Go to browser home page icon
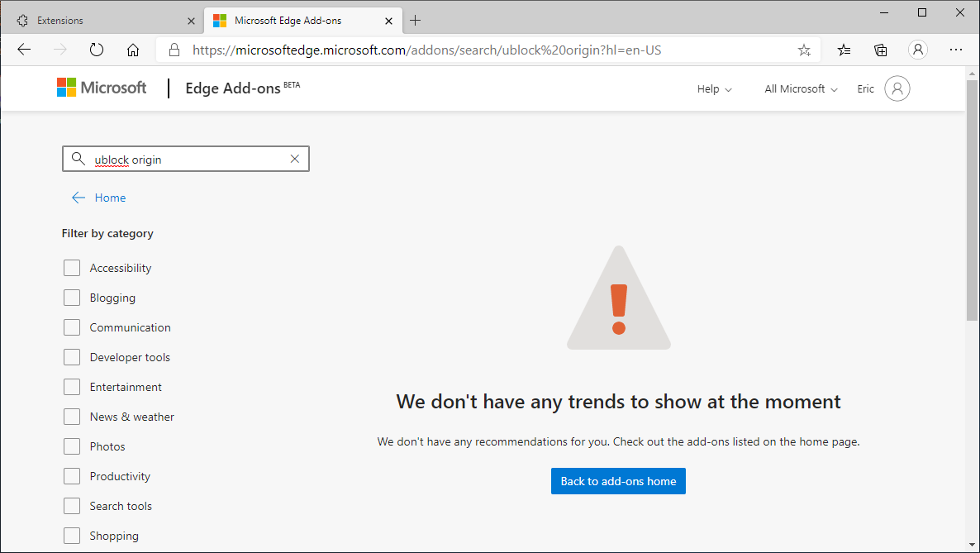 point(133,50)
